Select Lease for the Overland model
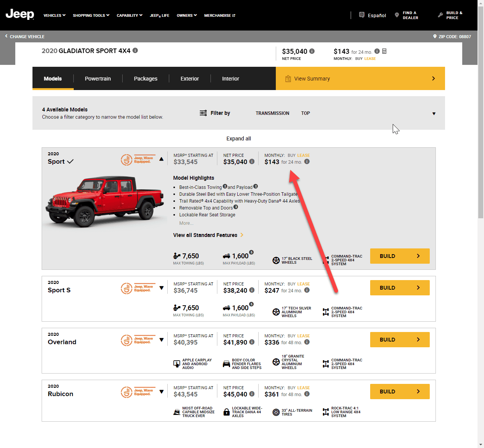The width and height of the screenshot is (484, 448). coord(304,336)
